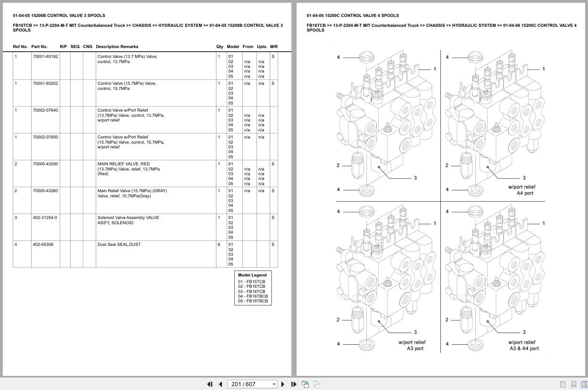The image size is (588, 390).
Task: Click the Upto column header
Action: click(x=262, y=47)
